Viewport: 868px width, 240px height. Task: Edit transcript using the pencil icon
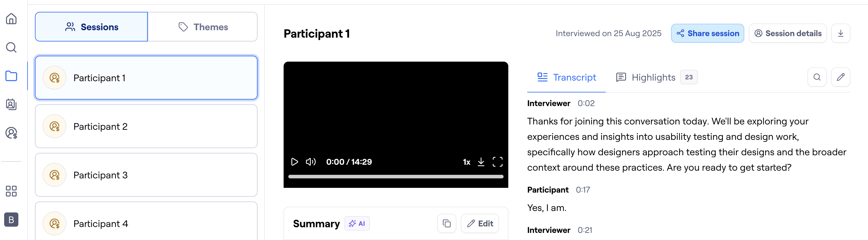coord(840,77)
